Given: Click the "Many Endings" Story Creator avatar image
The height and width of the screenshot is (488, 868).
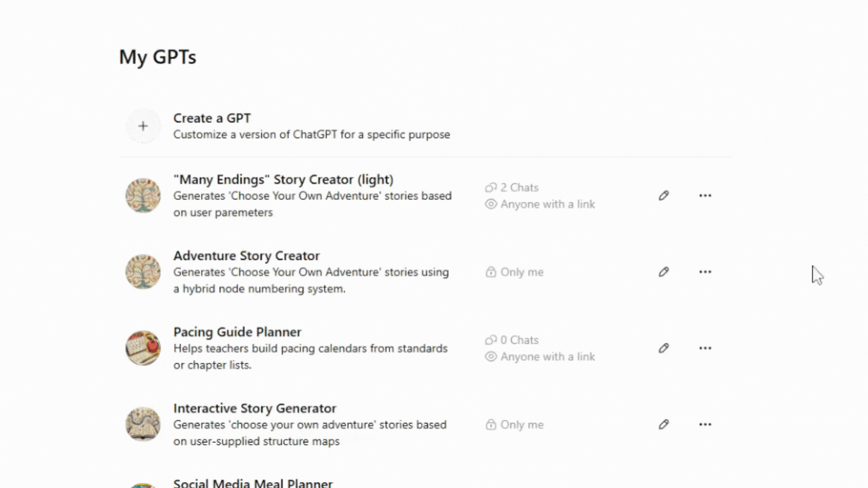Looking at the screenshot, I should point(143,196).
